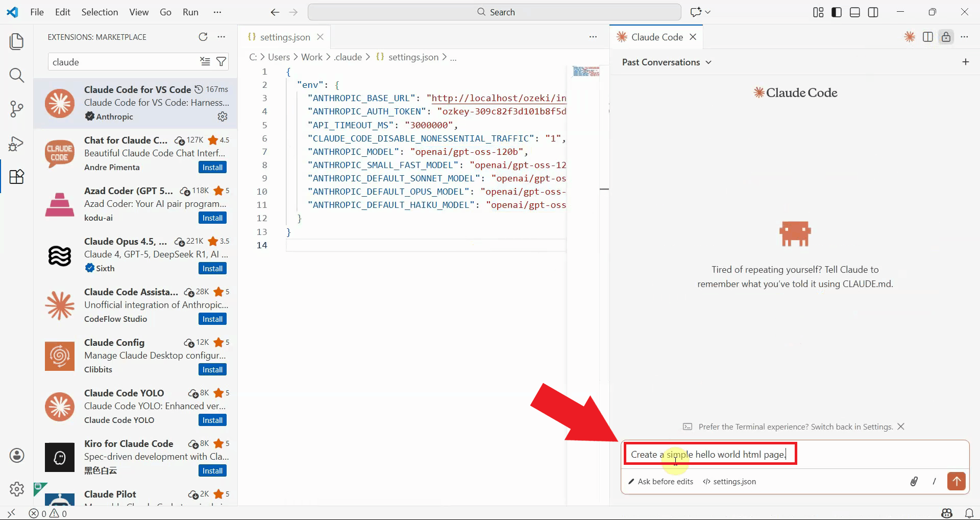
Task: Open the editor More Actions ellipsis menu
Action: pos(593,37)
